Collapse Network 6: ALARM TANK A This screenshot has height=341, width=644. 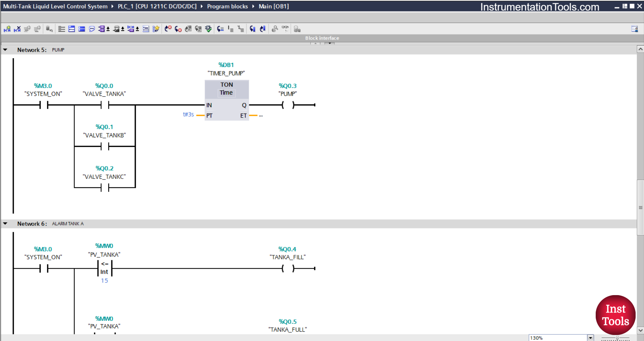[x=5, y=223]
